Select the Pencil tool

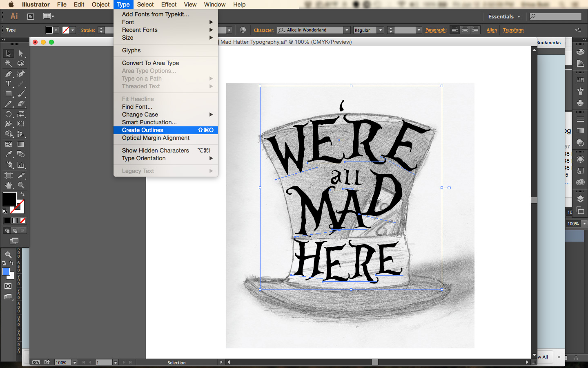pyautogui.click(x=9, y=104)
